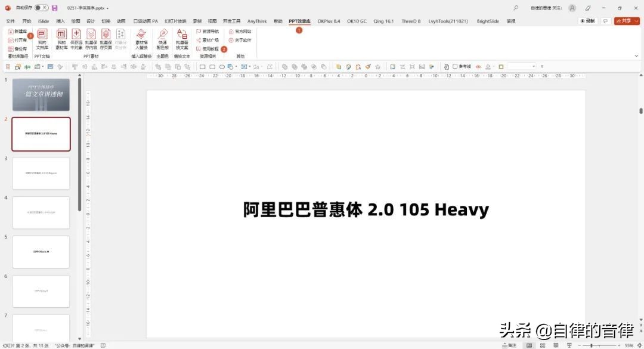This screenshot has height=349, width=644.
Task: Switch to the OKPlus 8.4 tab
Action: tap(329, 21)
